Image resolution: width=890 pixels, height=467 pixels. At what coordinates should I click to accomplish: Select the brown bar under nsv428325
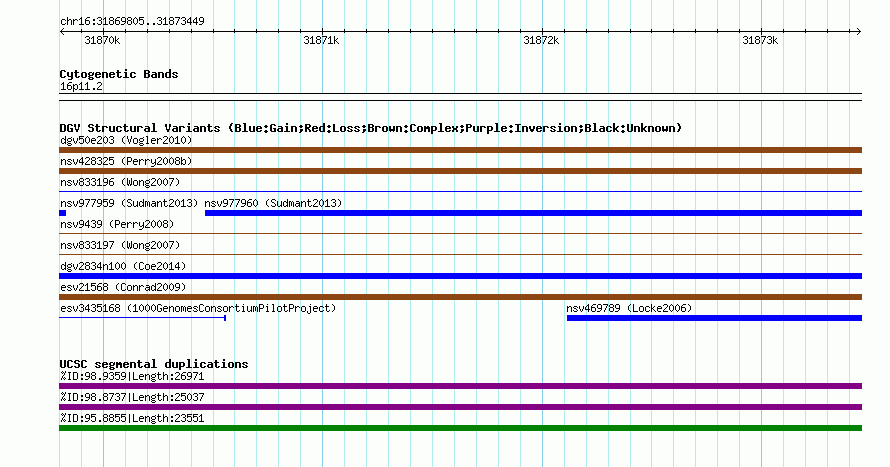(x=460, y=171)
